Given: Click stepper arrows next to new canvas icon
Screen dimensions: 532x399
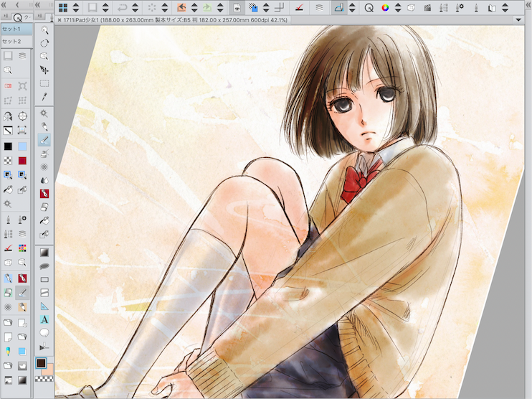Looking at the screenshot, I should point(105,7).
